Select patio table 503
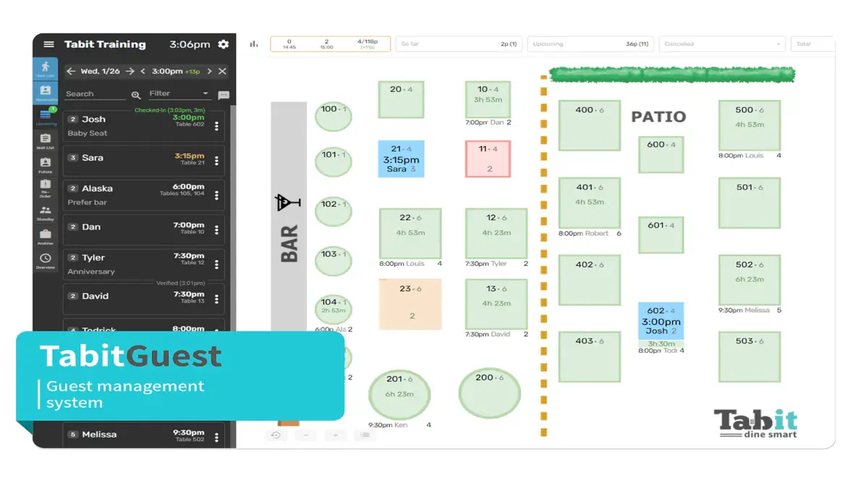 pyautogui.click(x=749, y=356)
